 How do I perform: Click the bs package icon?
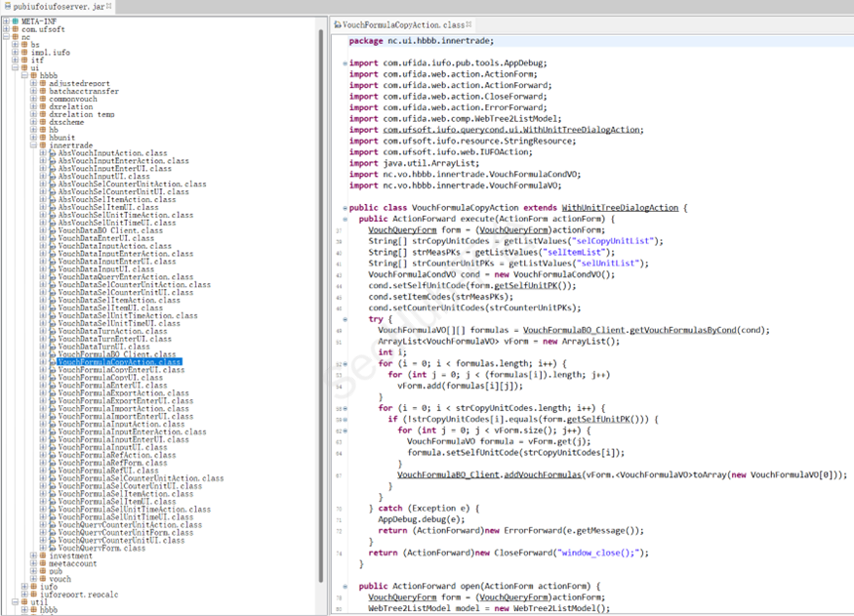coord(24,45)
